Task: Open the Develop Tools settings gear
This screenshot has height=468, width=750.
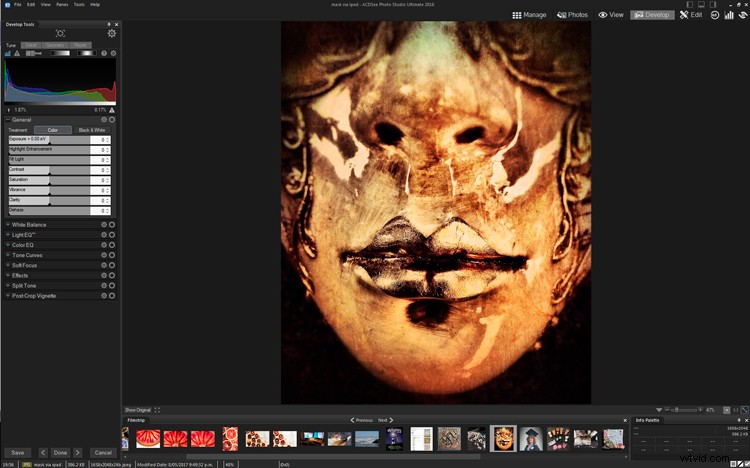Action: [111, 33]
